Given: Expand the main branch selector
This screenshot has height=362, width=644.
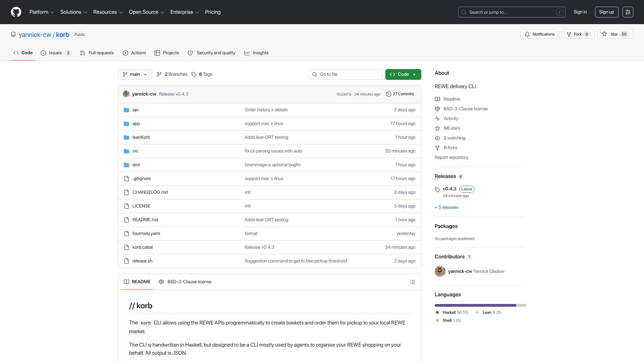Looking at the screenshot, I should pos(135,74).
